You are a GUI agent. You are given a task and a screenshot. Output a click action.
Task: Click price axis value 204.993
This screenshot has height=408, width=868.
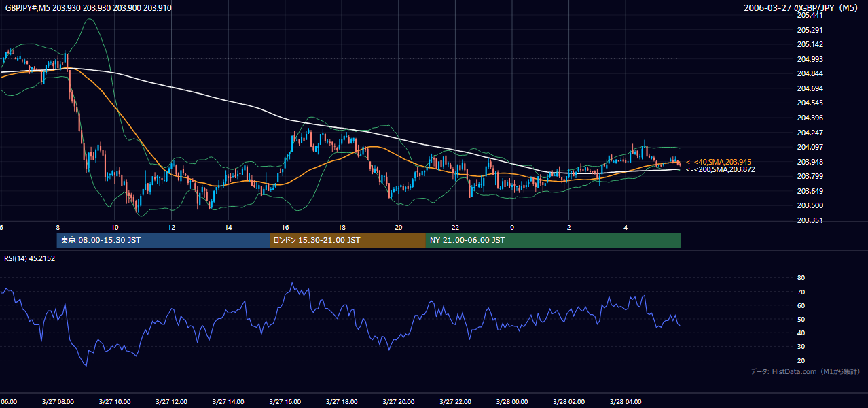(810, 59)
